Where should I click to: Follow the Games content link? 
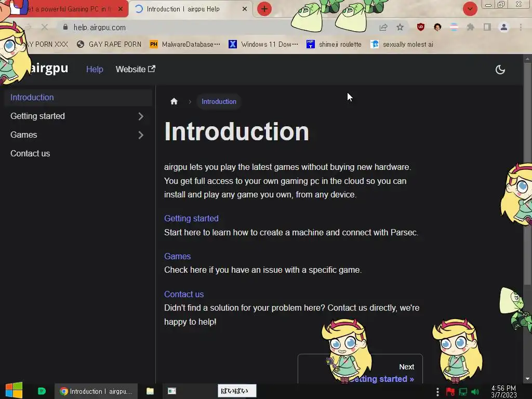click(x=178, y=256)
